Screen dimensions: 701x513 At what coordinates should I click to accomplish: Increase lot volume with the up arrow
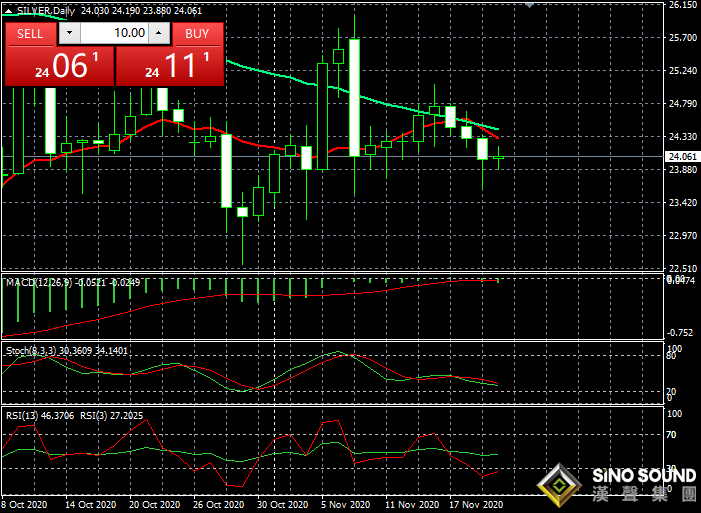pos(160,33)
